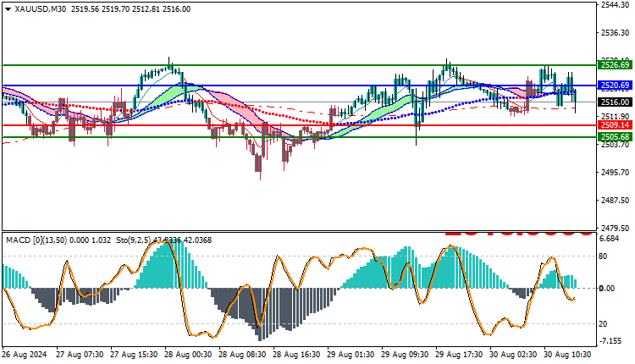This screenshot has width=635, height=364.
Task: Click the 27 Aug 15:30 time label
Action: pyautogui.click(x=134, y=355)
